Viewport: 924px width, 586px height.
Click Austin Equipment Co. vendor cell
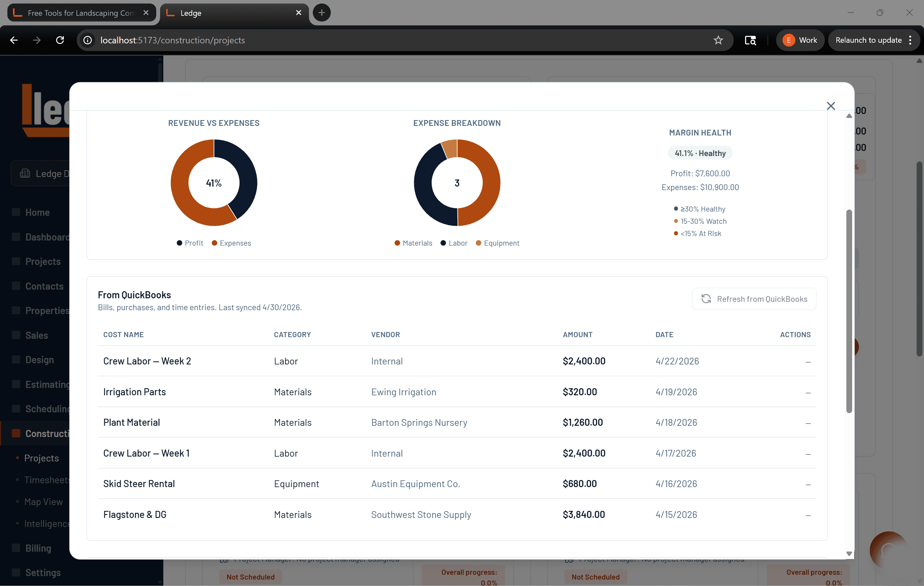pos(415,484)
